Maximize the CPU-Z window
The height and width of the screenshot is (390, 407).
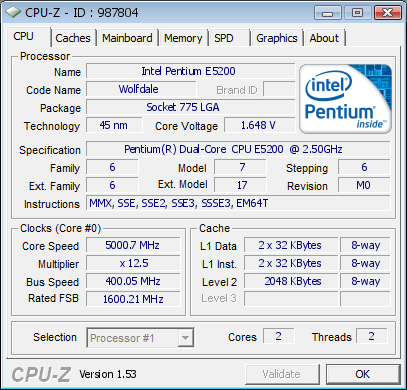coord(357,13)
